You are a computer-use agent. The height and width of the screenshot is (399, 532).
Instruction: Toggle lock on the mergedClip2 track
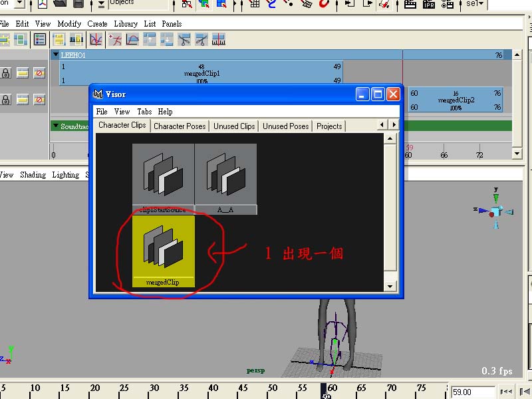(5, 100)
